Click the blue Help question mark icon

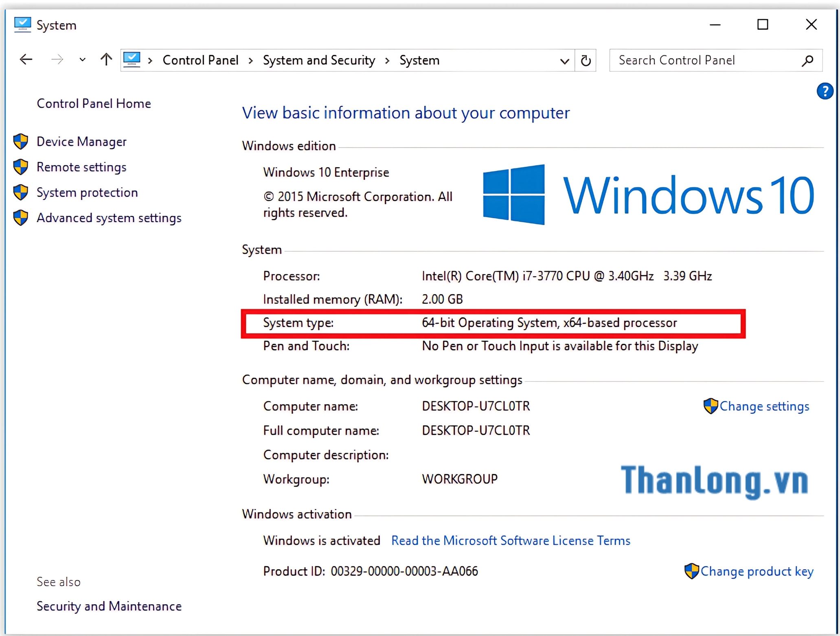click(x=825, y=91)
